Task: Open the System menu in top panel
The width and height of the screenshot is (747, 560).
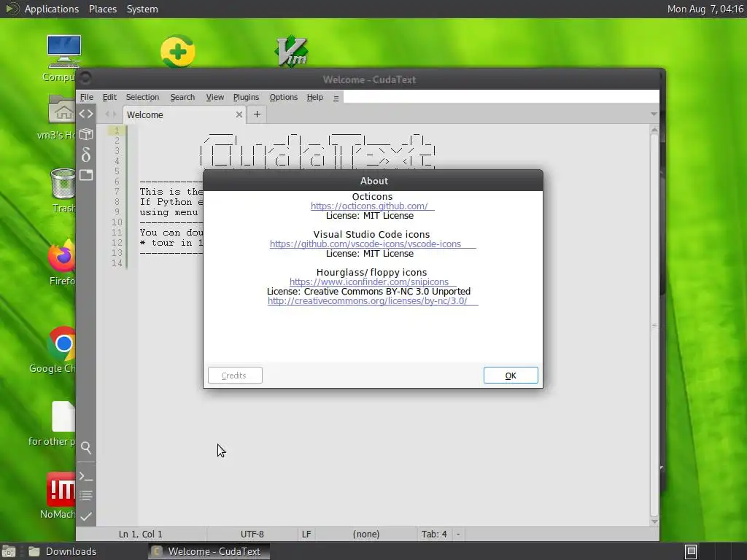Action: [x=142, y=9]
